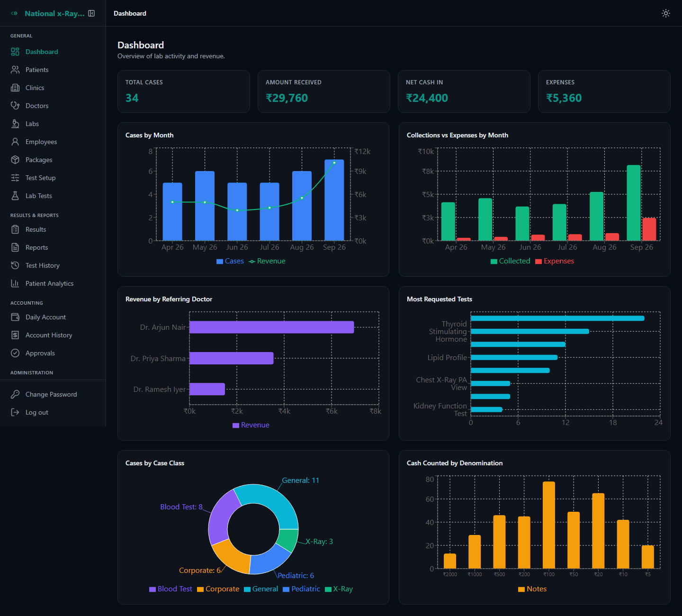Viewport: 682px width, 616px height.
Task: Click the Daily Account wallet icon
Action: click(x=15, y=317)
